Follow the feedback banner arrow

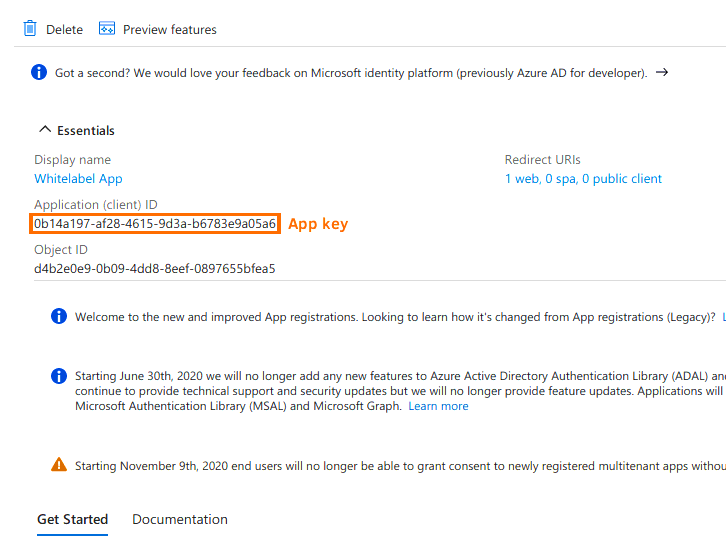point(662,72)
